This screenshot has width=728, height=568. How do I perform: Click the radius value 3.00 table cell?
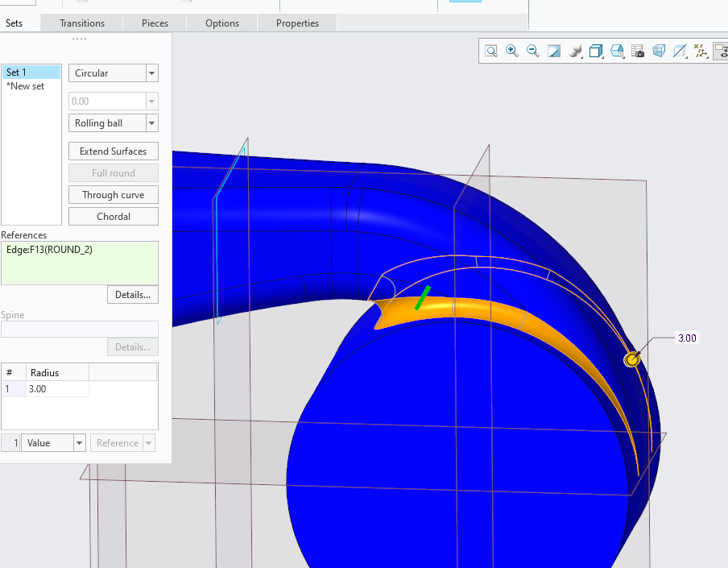pyautogui.click(x=56, y=388)
